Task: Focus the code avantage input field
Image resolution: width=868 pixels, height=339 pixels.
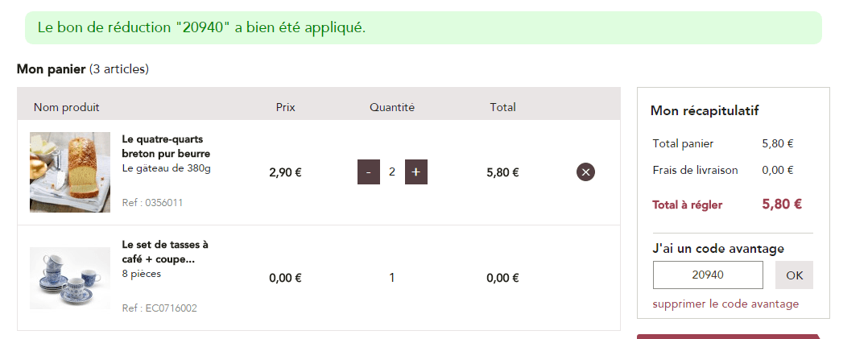Action: 708,275
